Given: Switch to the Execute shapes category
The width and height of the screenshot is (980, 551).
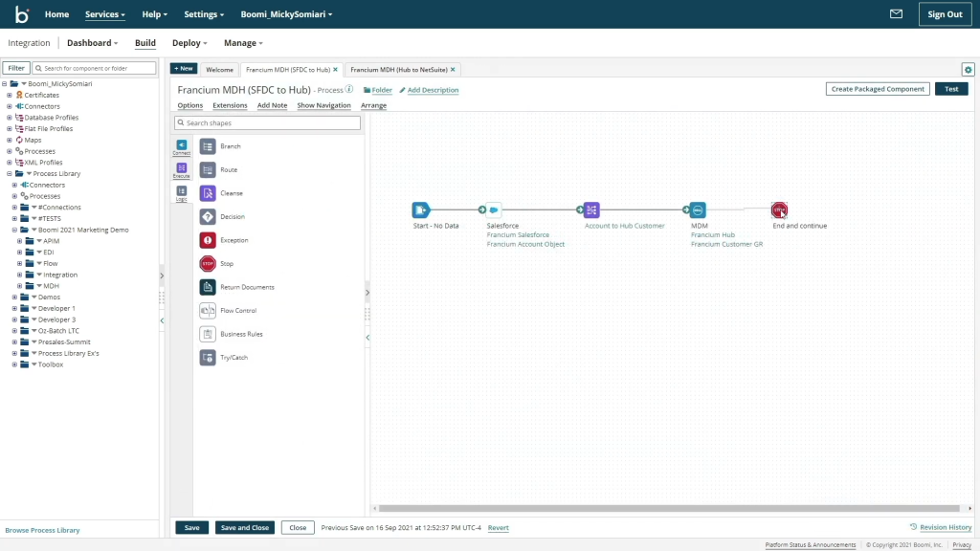Looking at the screenshot, I should 182,169.
